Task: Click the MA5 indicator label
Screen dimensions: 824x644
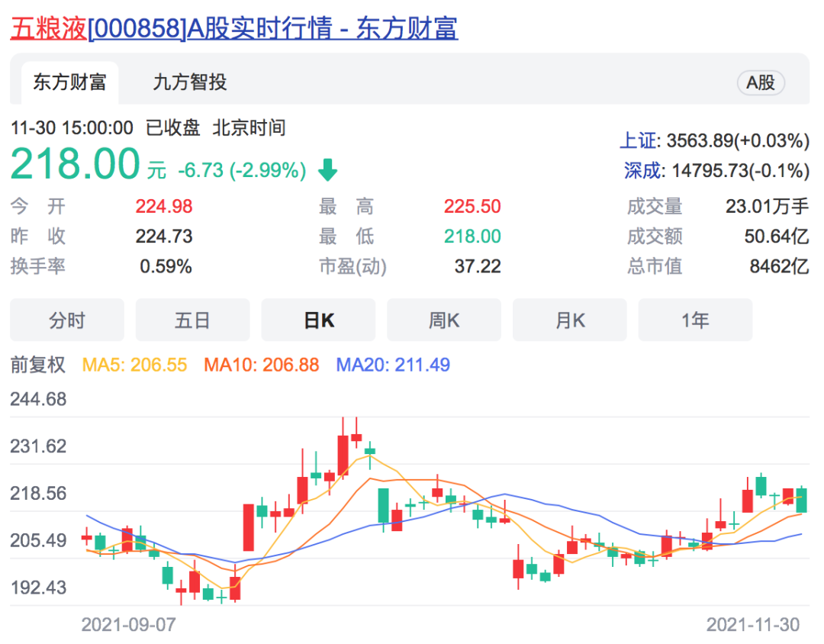Action: (x=134, y=365)
